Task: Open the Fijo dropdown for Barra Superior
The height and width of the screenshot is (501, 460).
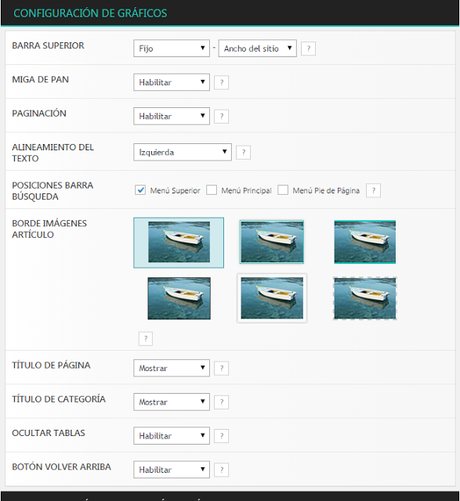Action: click(171, 48)
